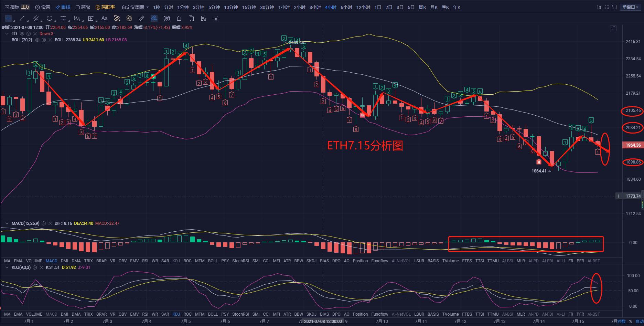Select BOLL in KDJ pane indicator row

213,314
